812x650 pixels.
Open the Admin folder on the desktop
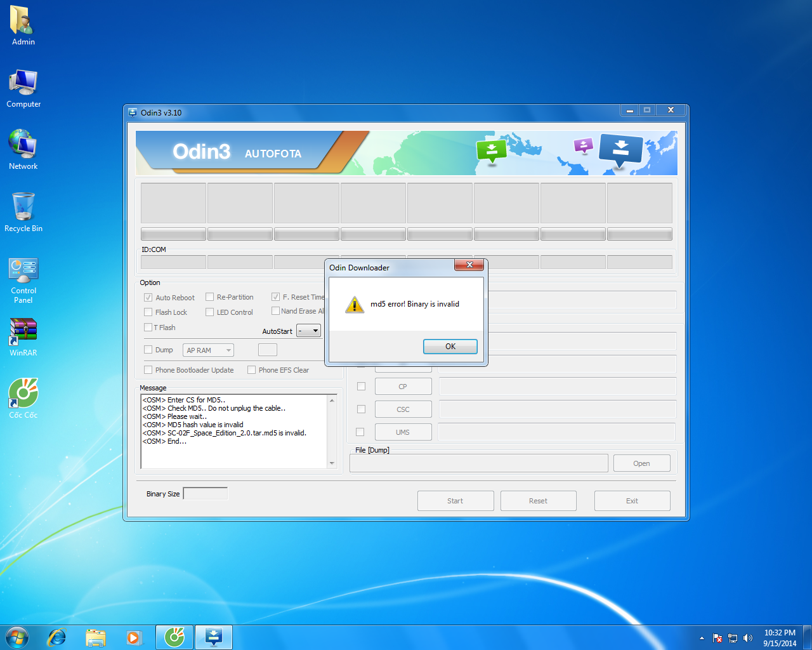(x=23, y=26)
